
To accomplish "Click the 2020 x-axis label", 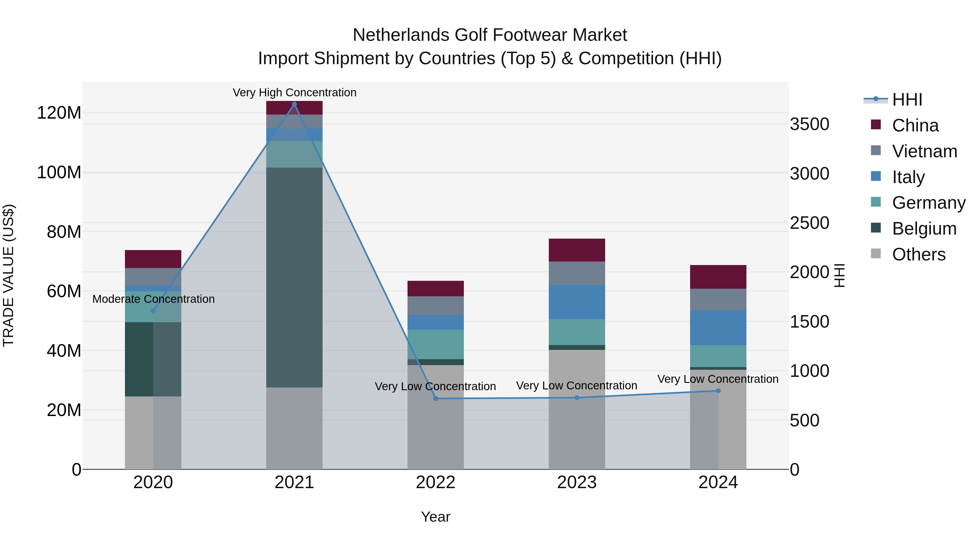I will pos(153,482).
